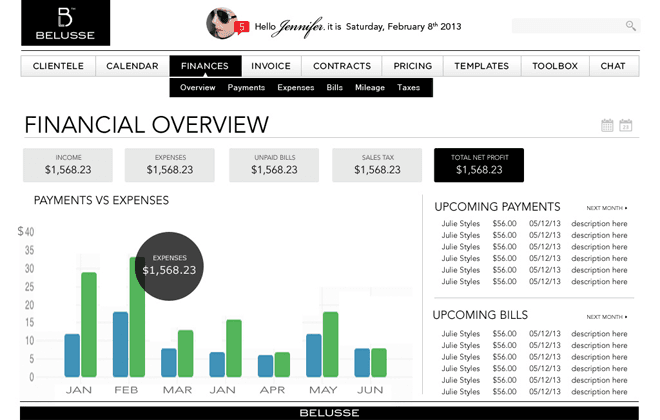
Task: Click the Upcoming Payments heading
Action: tap(497, 207)
